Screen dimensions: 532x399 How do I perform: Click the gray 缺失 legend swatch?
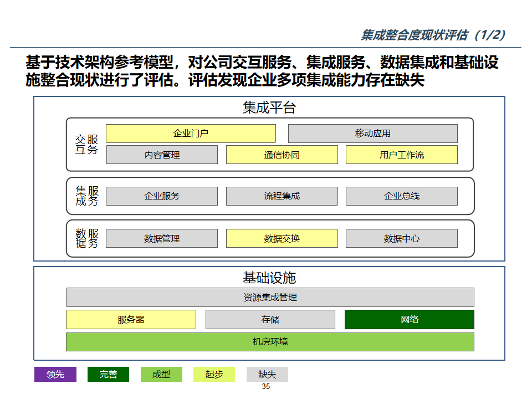267,374
